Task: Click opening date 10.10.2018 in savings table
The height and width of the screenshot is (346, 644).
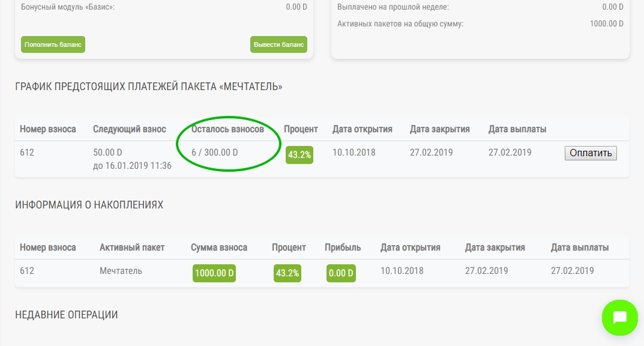Action: point(402,271)
